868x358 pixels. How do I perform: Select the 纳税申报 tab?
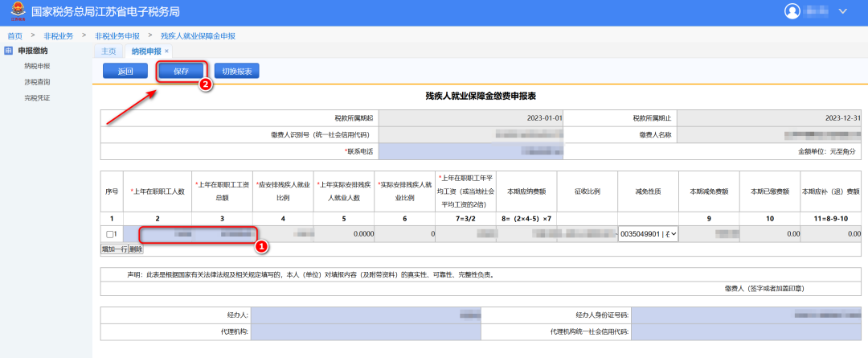coord(145,51)
